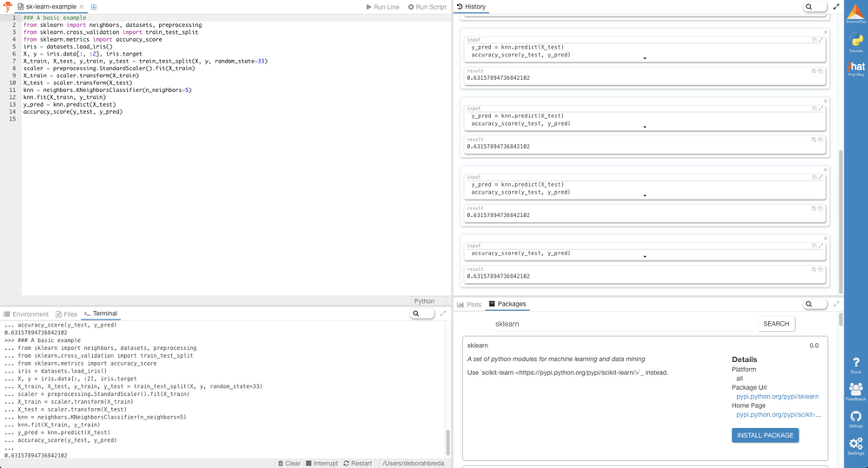Clear the terminal output
The image size is (868, 468).
pyautogui.click(x=289, y=464)
